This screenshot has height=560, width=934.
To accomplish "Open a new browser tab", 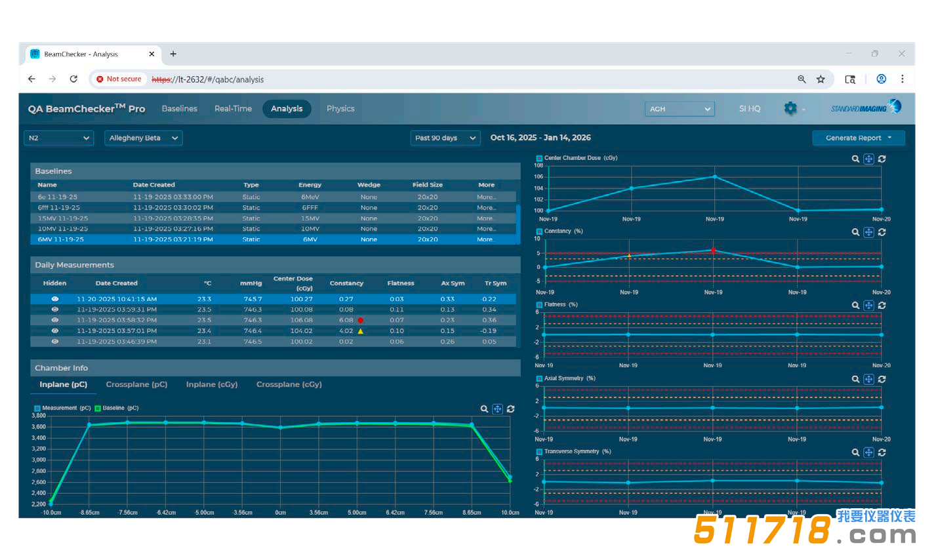I will point(173,54).
